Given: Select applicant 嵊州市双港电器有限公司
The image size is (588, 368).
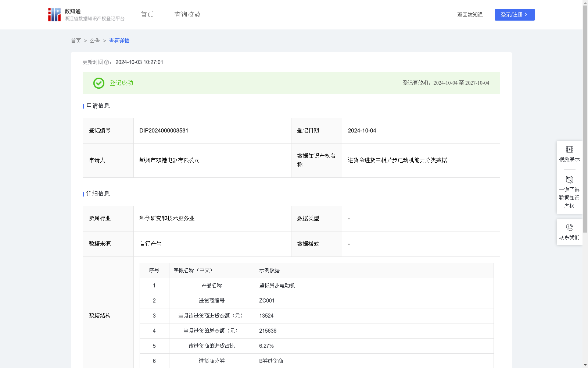Looking at the screenshot, I should (170, 160).
